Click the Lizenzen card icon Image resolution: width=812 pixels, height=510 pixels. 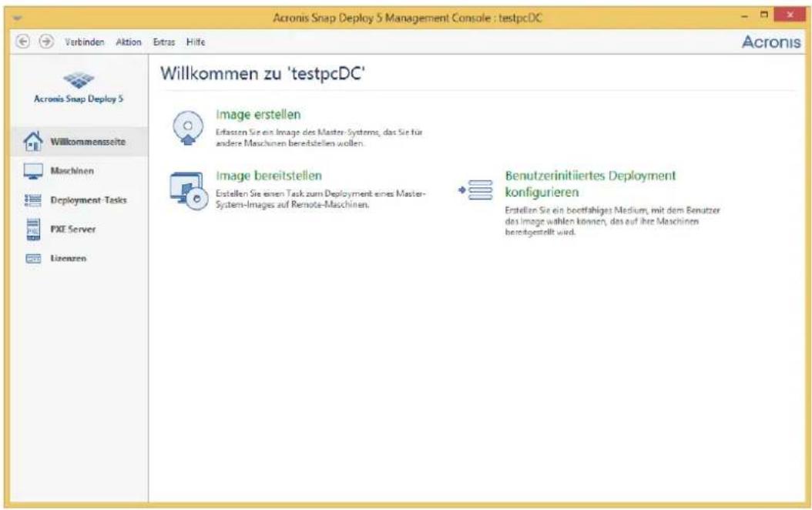pos(33,258)
